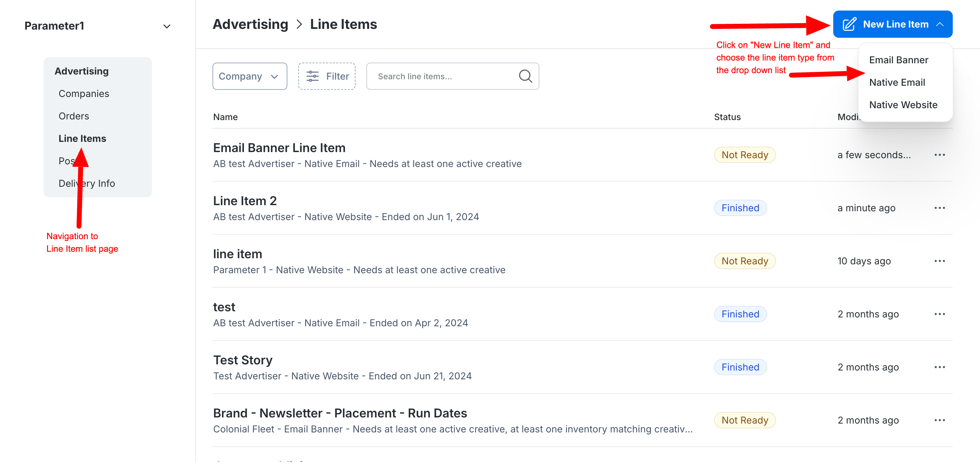This screenshot has width=980, height=462.
Task: Open three-dot menu for Test Story
Action: [x=939, y=367]
